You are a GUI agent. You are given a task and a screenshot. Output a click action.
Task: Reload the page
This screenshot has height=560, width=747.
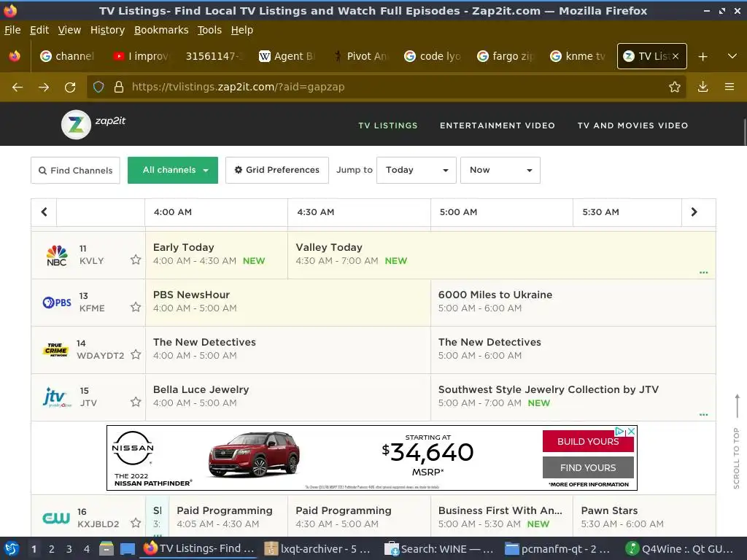(x=70, y=87)
